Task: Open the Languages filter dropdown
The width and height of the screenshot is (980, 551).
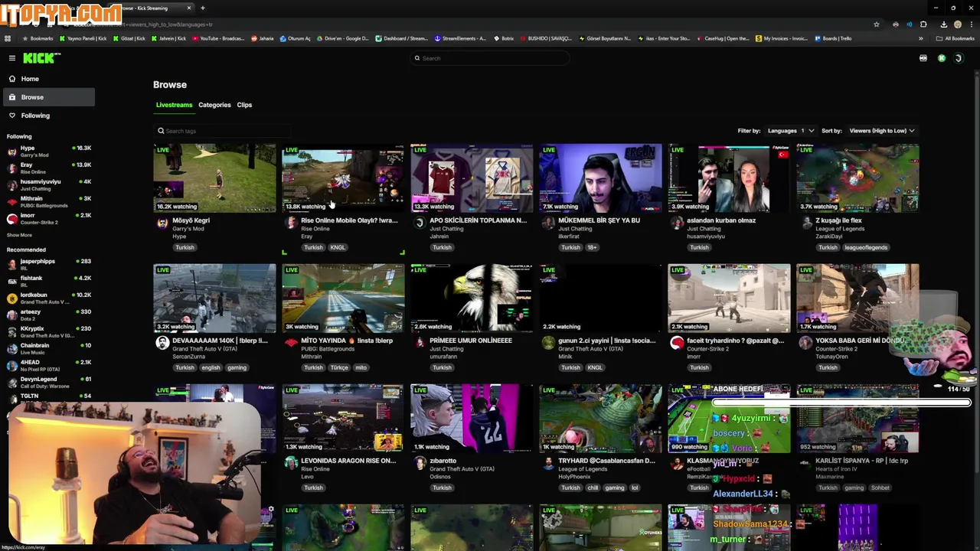Action: point(791,131)
